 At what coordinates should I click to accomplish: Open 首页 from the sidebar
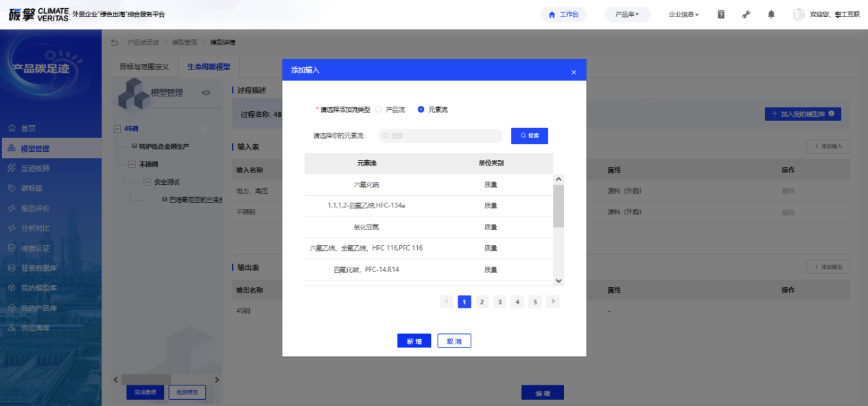(28, 128)
